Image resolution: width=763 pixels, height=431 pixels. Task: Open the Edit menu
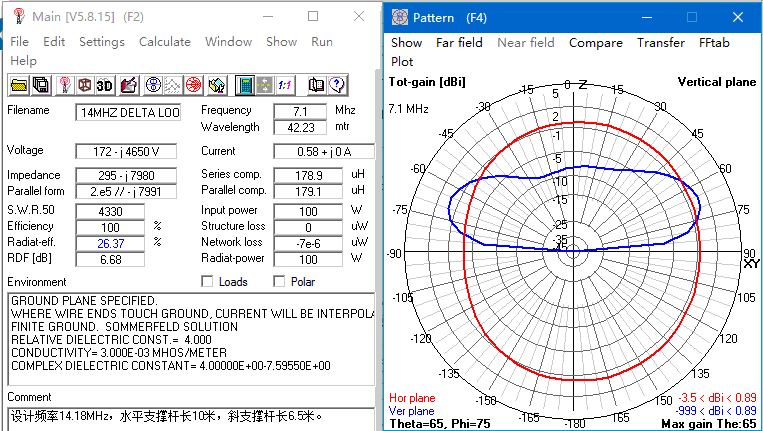click(x=54, y=42)
